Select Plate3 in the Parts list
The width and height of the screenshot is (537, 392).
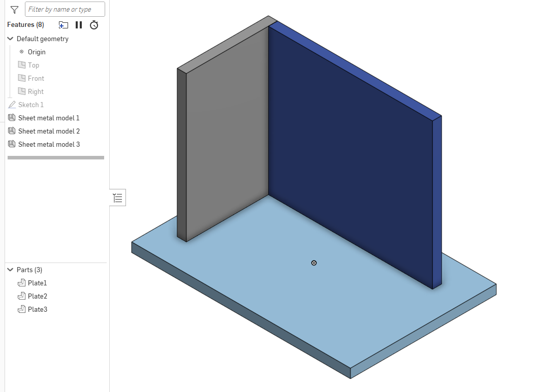36,309
